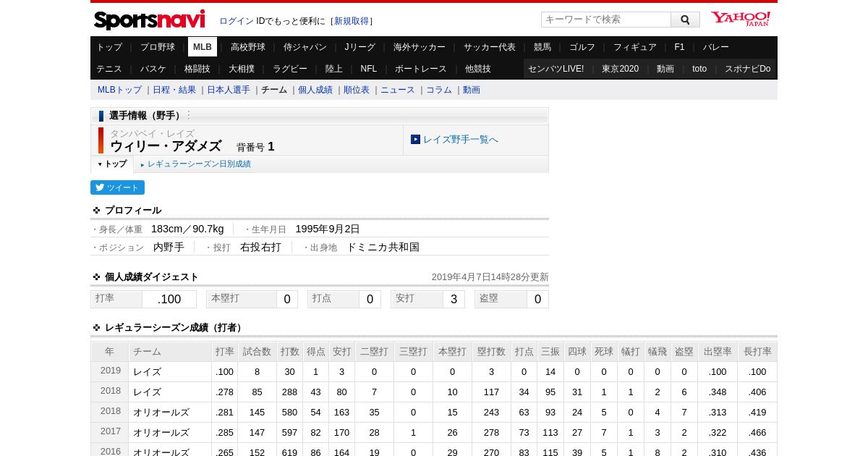Click 出塁率 column header

718,352
